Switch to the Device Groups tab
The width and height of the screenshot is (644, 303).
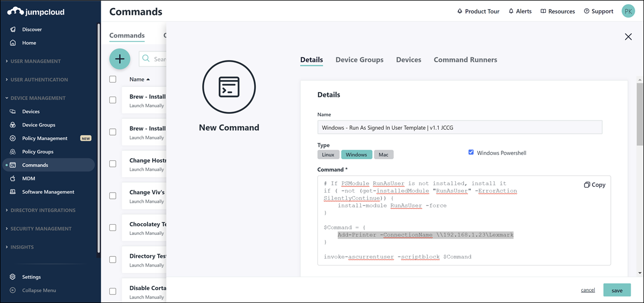(359, 60)
